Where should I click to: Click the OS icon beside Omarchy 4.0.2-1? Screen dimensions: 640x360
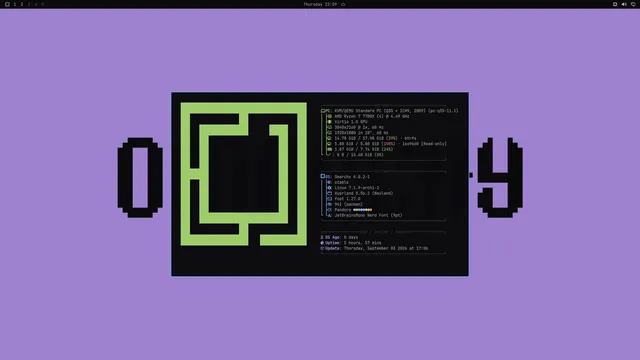[323, 176]
